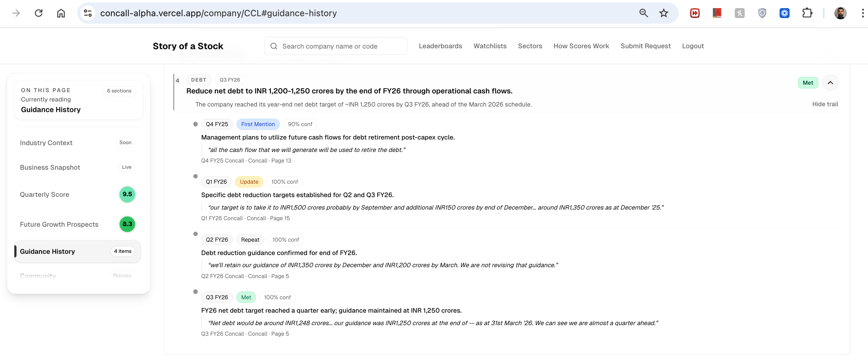Click the Logout link
The height and width of the screenshot is (360, 868).
coord(693,46)
